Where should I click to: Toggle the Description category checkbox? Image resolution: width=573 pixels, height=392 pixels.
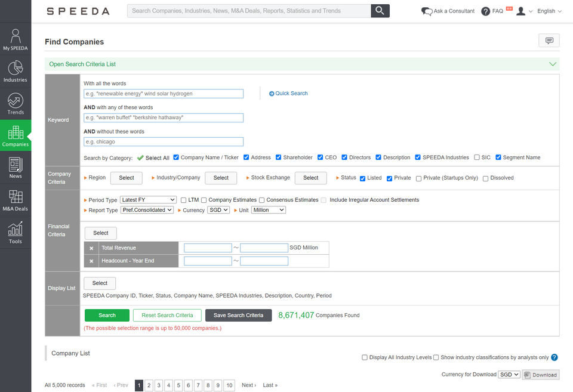[378, 158]
